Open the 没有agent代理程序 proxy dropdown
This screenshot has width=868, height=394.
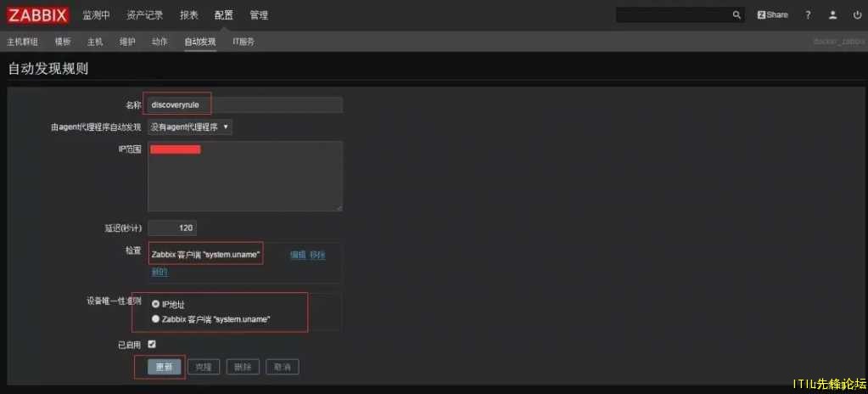(x=190, y=127)
